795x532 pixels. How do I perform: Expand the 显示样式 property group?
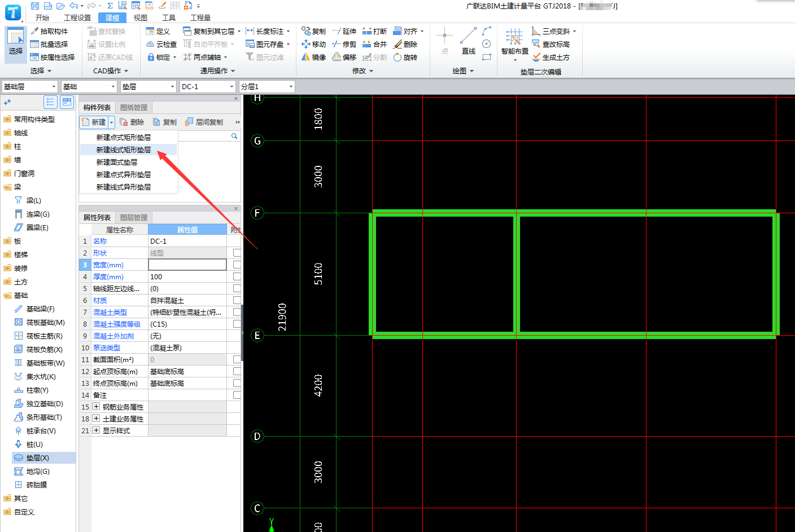(x=96, y=430)
